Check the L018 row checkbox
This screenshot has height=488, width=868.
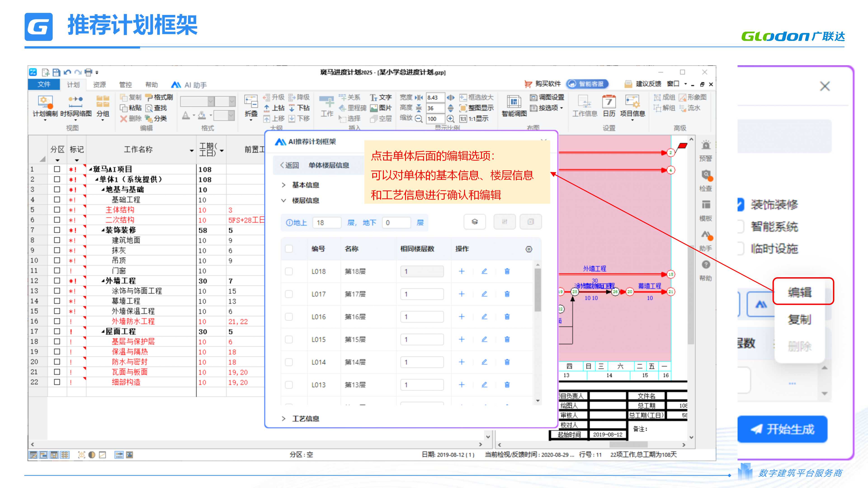click(289, 271)
